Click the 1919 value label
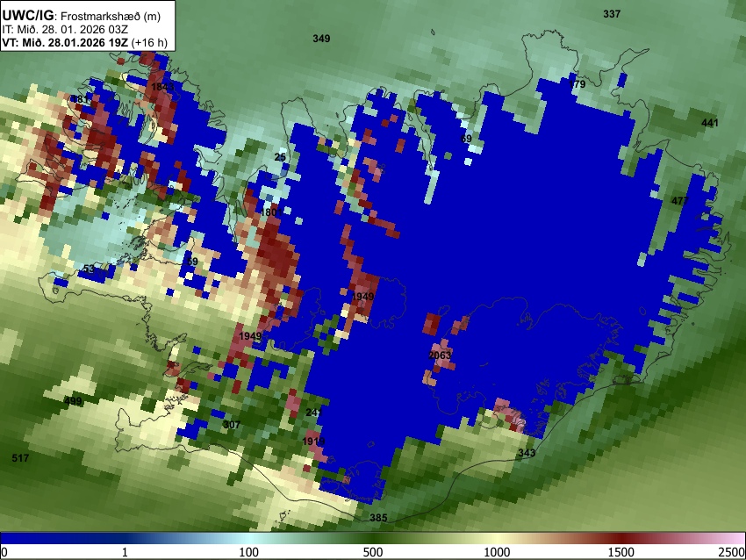The width and height of the screenshot is (746, 560). pos(313,442)
